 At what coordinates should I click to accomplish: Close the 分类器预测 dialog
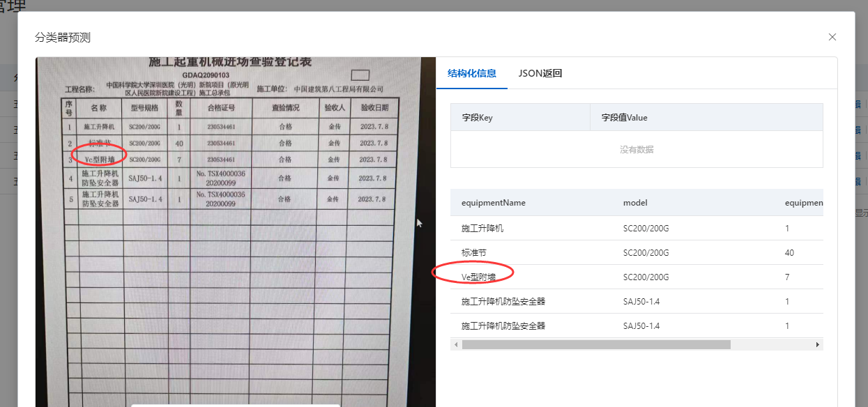(832, 37)
